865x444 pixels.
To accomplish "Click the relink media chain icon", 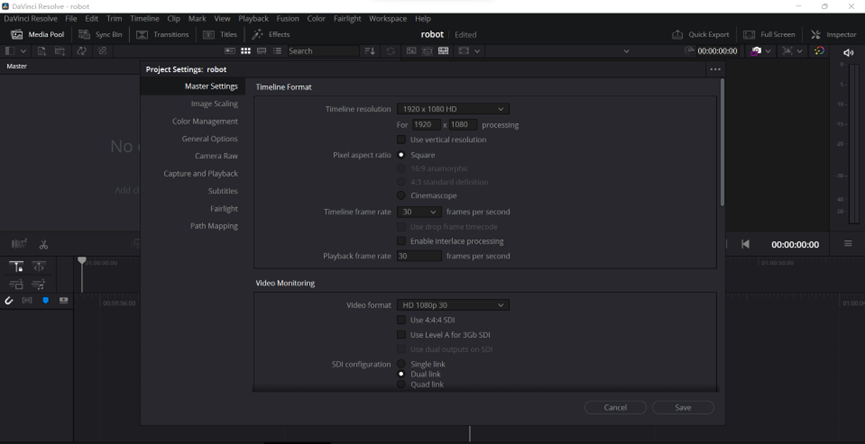I will point(102,51).
